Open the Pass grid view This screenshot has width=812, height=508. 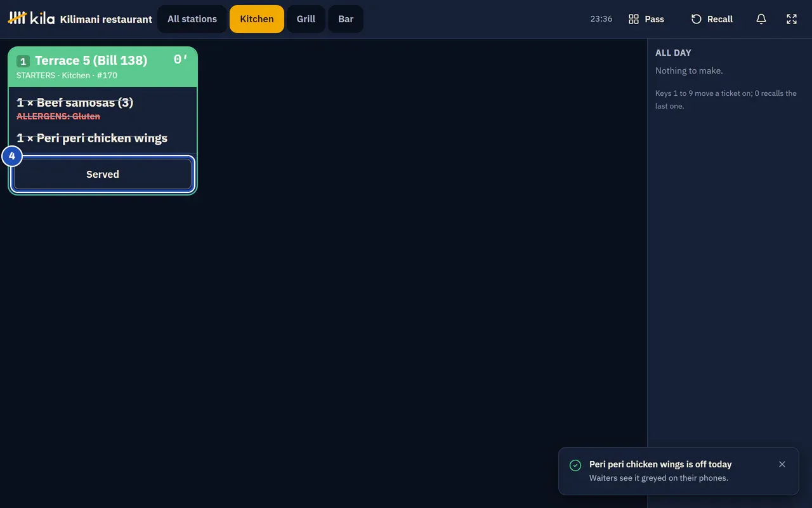[x=646, y=19]
